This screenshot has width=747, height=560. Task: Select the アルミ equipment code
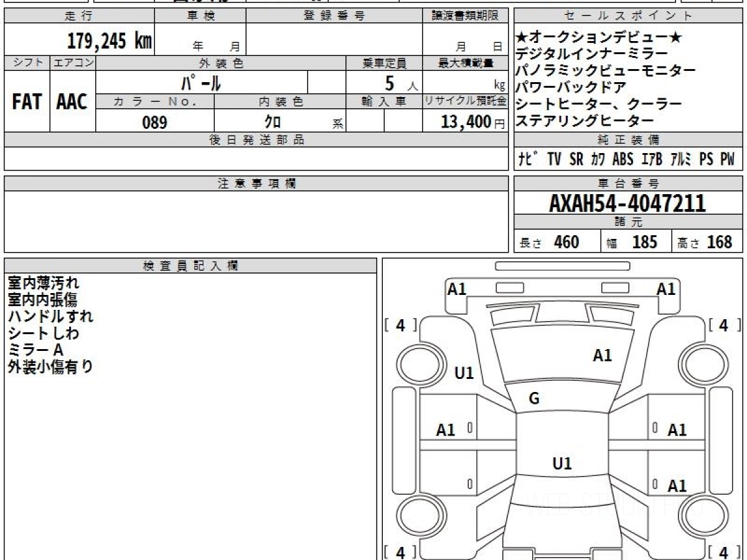(681, 159)
